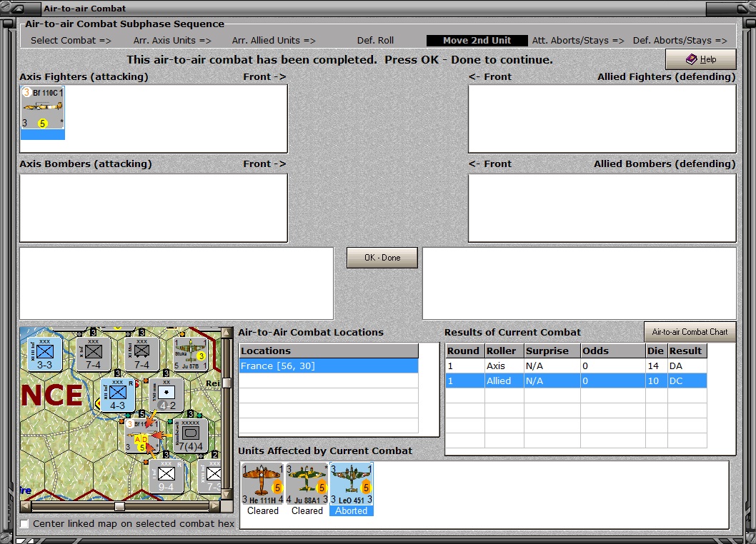
Task: Click minimap vertical scrollbar down arrow
Action: point(226,495)
